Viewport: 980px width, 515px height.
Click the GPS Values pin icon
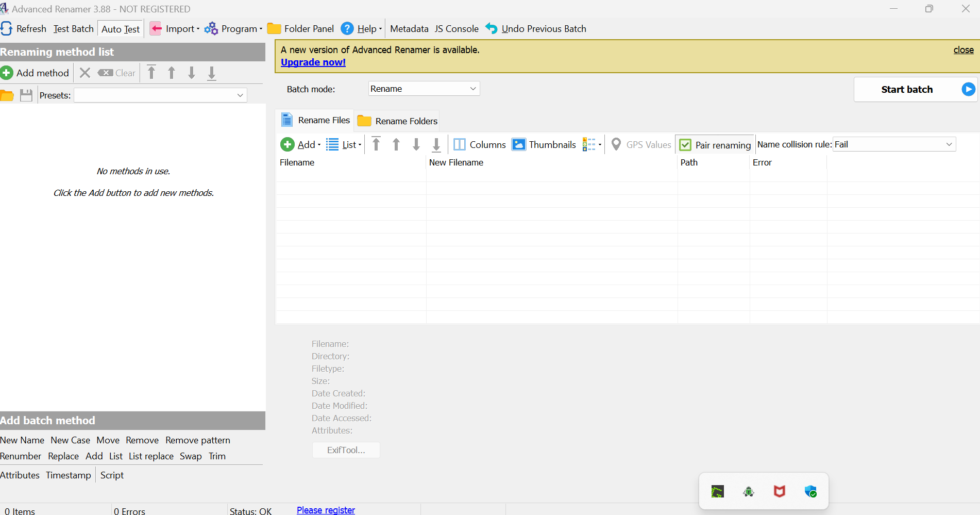pos(616,145)
